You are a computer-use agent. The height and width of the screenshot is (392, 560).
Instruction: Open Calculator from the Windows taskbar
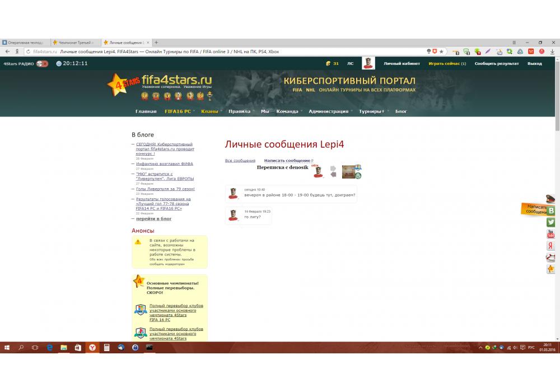[x=106, y=348]
